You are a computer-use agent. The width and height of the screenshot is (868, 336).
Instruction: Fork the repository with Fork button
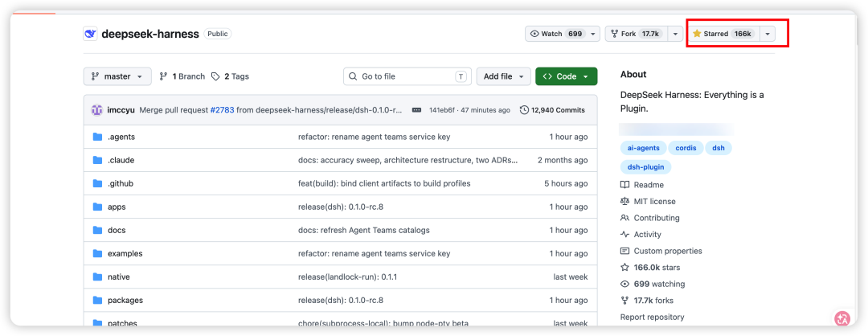coord(637,34)
